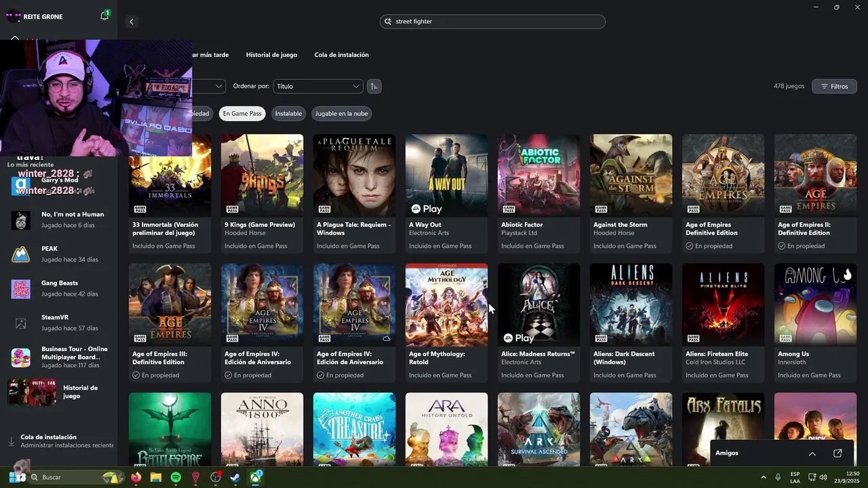Screen dimensions: 868x488
Task: Open 9 Kings game thumbnail
Action: click(262, 176)
